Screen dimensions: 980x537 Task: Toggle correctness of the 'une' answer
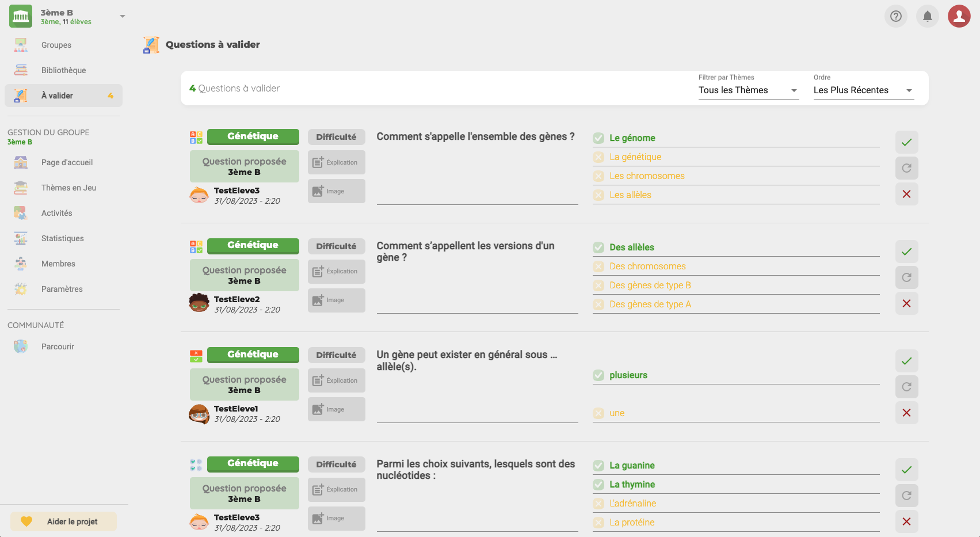[598, 413]
